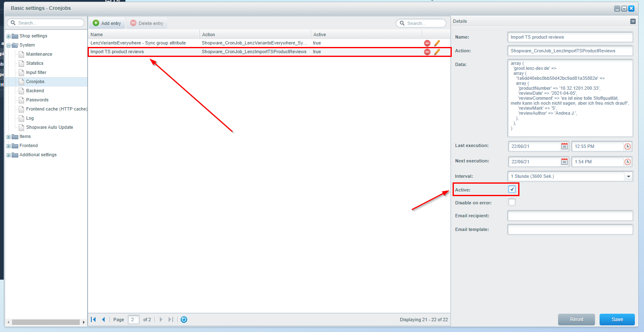The width and height of the screenshot is (644, 332).
Task: Select Cronjobs in settings tree
Action: [35, 81]
